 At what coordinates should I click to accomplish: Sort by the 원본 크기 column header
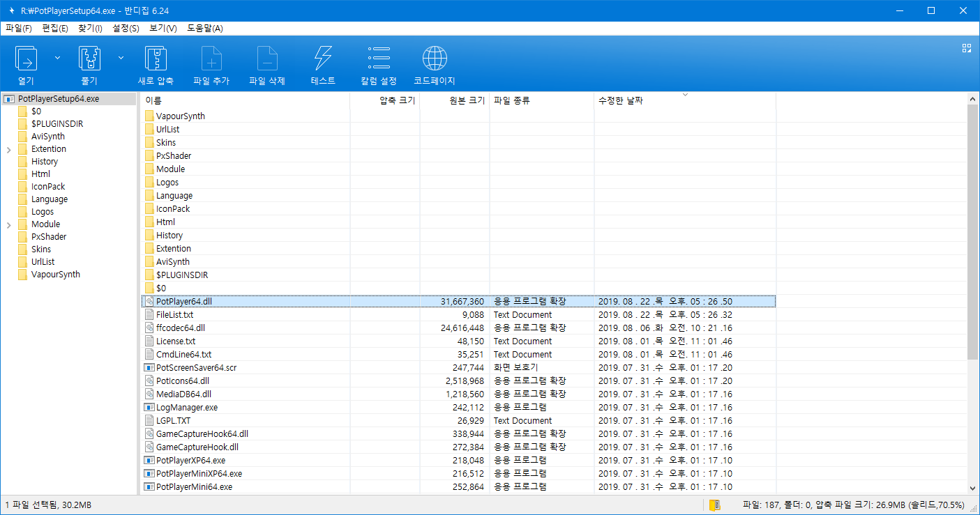(x=455, y=100)
